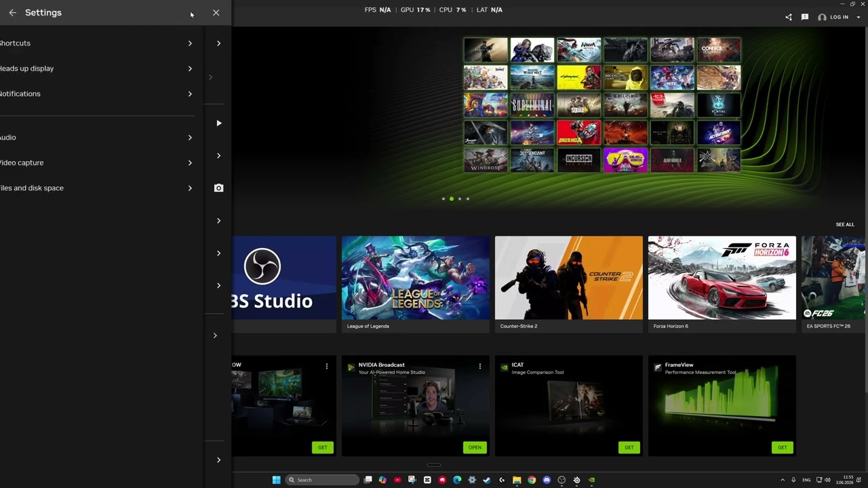Click the share icon in the top bar
The height and width of the screenshot is (488, 868).
tap(789, 17)
